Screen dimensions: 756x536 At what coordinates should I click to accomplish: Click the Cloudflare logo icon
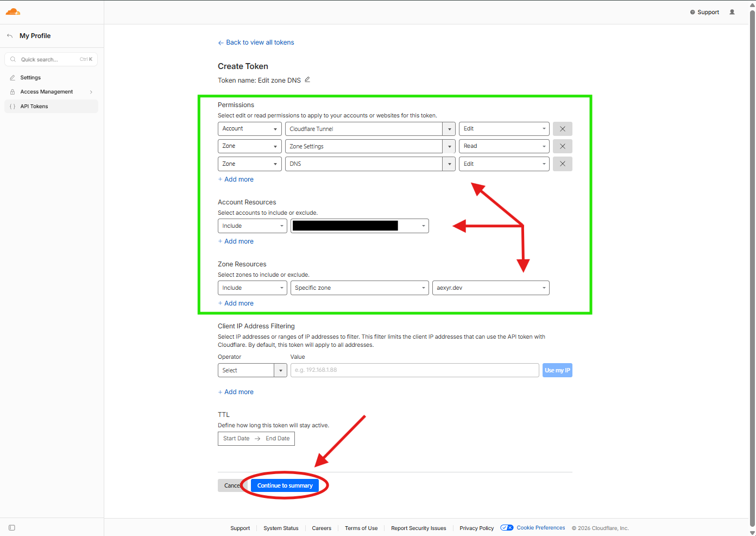pos(12,12)
